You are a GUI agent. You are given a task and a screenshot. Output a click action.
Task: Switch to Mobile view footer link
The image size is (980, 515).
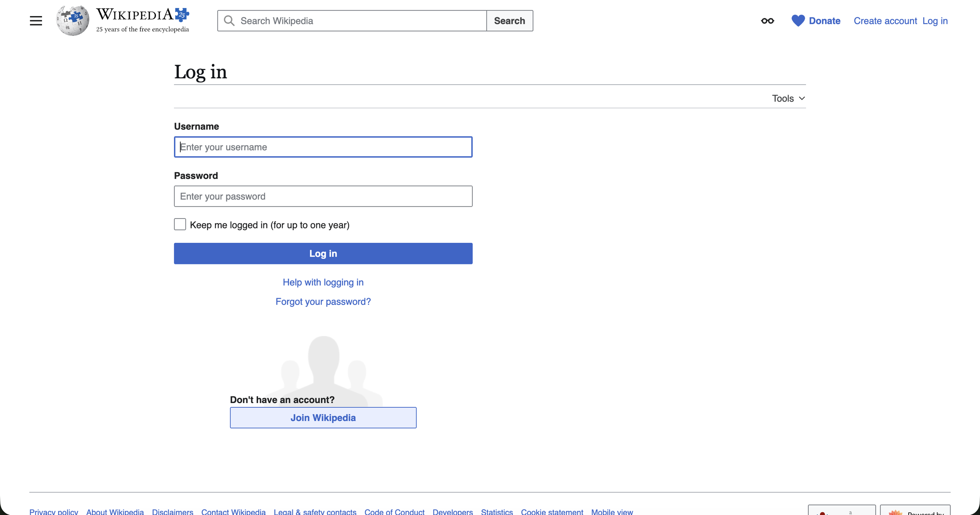point(612,511)
